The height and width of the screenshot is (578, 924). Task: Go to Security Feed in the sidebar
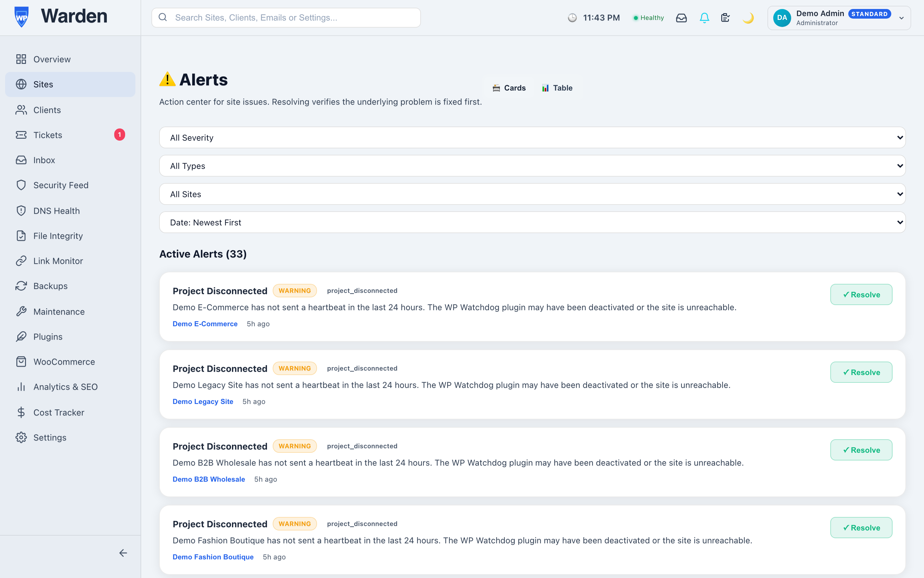point(70,185)
